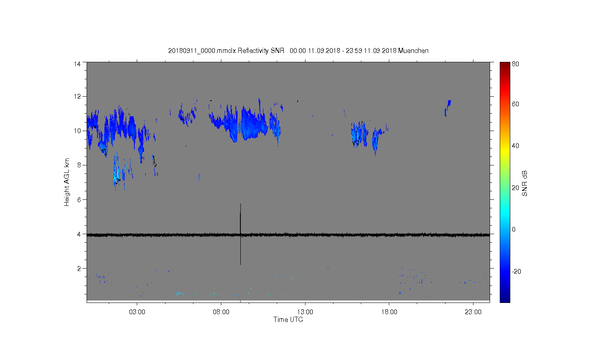
Task: Click the height tick label 12
Action: click(x=77, y=96)
